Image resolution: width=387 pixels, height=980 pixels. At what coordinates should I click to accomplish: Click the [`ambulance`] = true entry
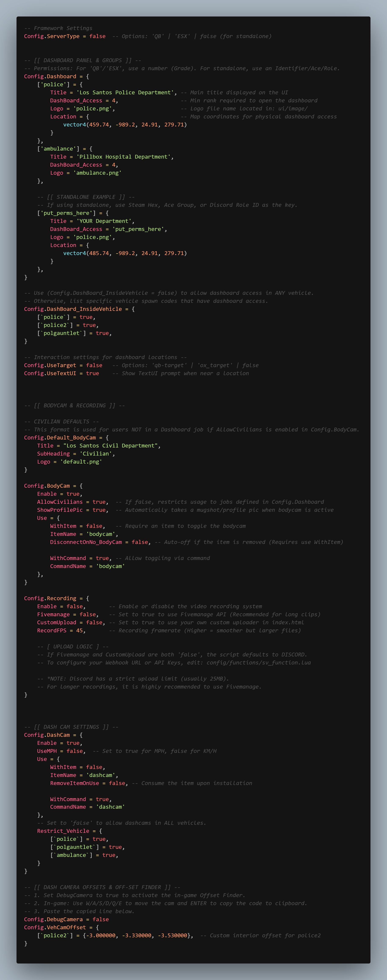point(84,855)
